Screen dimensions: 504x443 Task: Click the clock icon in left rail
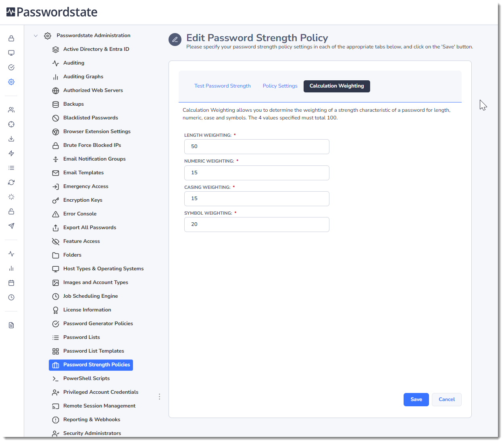click(11, 297)
